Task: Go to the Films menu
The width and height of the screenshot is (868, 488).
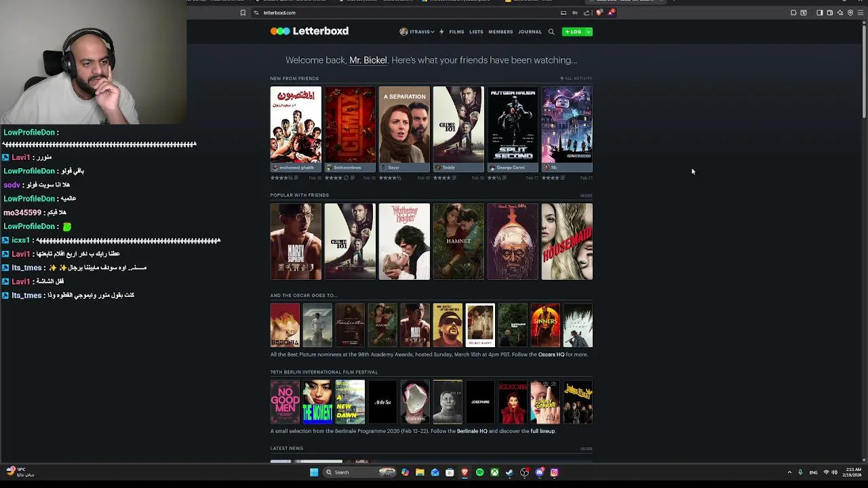Action: click(x=456, y=32)
